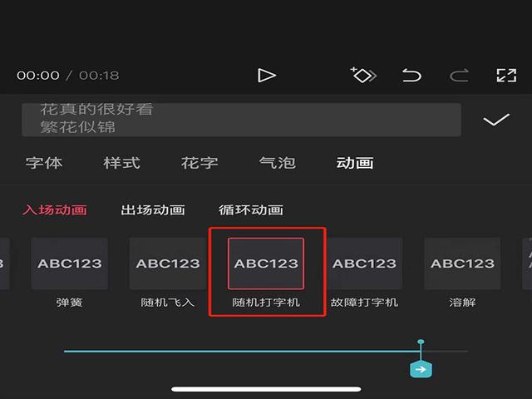Play the video preview
The width and height of the screenshot is (532, 399).
(266, 76)
